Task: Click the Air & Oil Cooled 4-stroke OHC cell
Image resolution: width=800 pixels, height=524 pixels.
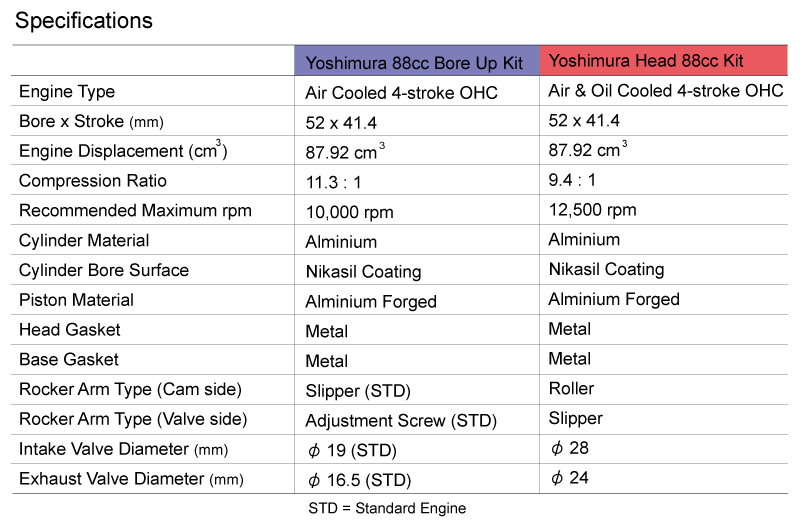Action: click(x=666, y=91)
